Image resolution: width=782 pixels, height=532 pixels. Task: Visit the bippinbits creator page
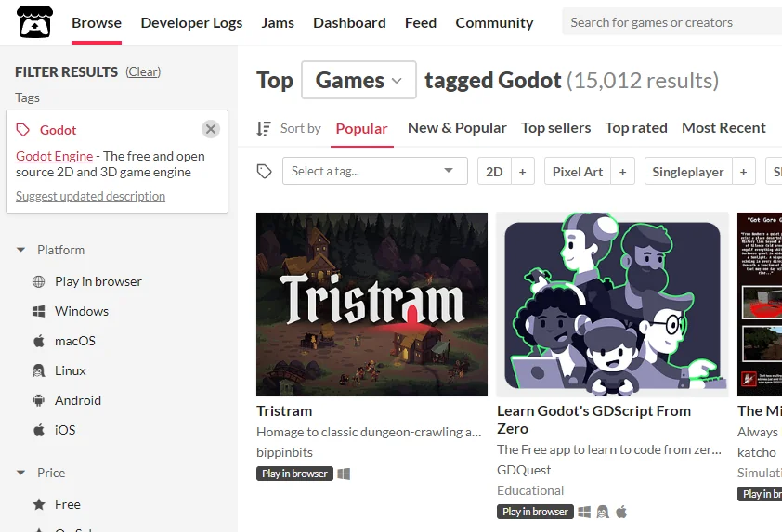pyautogui.click(x=284, y=452)
